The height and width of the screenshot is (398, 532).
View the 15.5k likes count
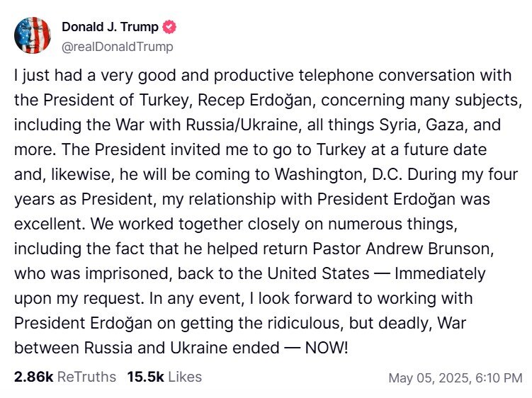pos(145,377)
